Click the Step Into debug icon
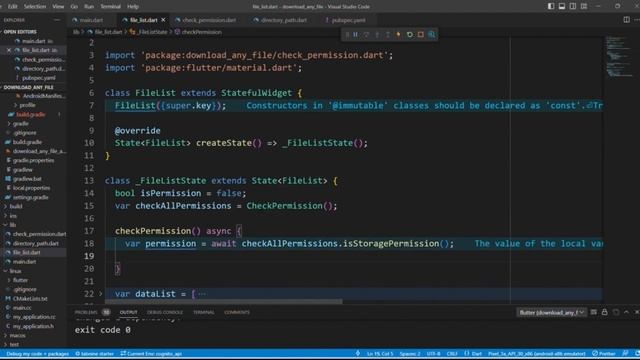 [x=377, y=35]
